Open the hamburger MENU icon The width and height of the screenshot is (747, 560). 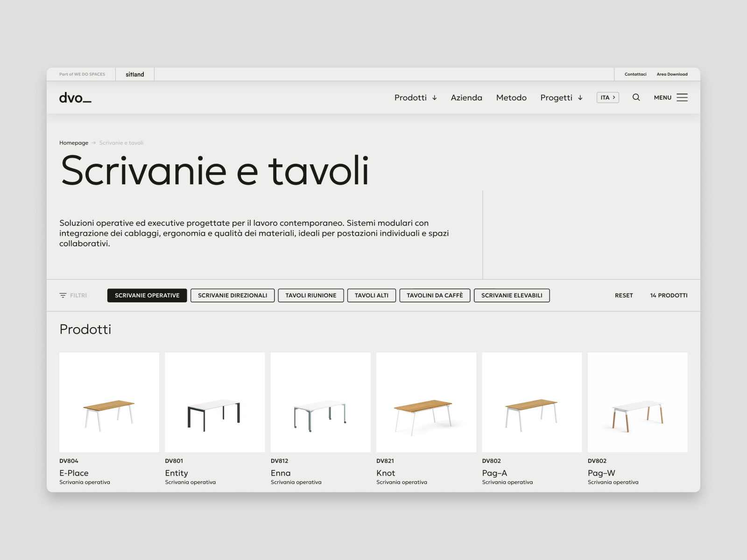coord(682,98)
